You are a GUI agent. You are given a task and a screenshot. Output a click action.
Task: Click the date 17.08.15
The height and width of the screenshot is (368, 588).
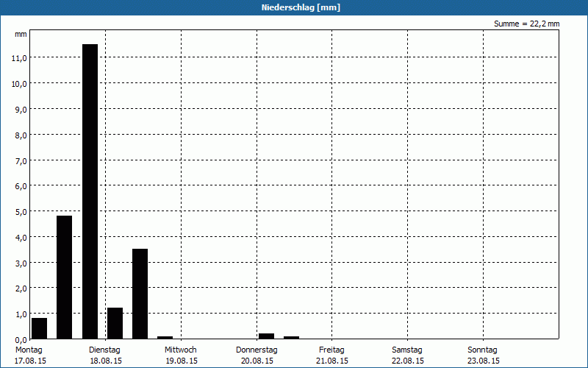[30, 361]
